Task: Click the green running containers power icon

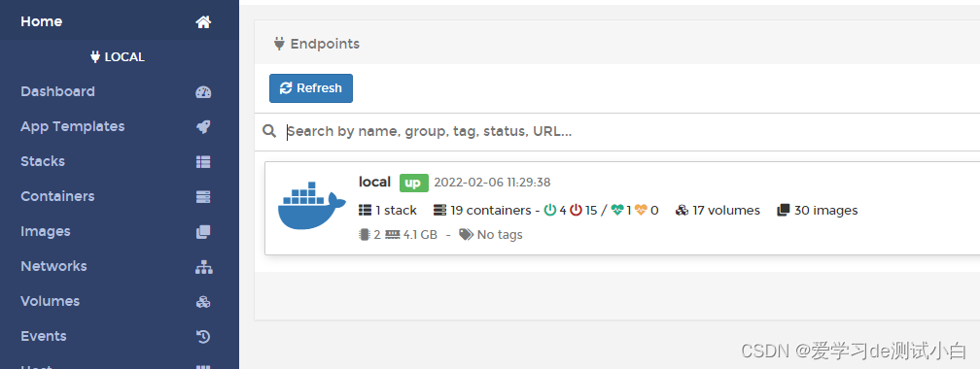Action: 550,211
